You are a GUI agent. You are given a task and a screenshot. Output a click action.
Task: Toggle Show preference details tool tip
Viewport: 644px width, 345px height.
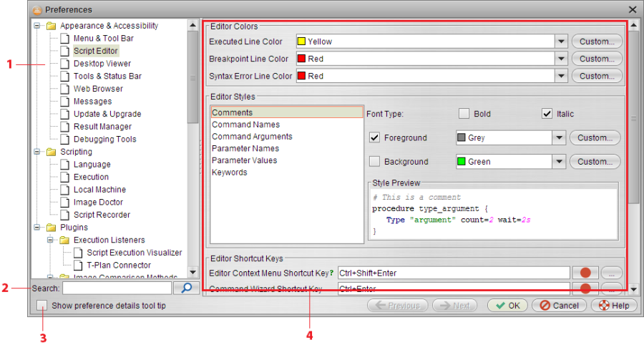[43, 306]
